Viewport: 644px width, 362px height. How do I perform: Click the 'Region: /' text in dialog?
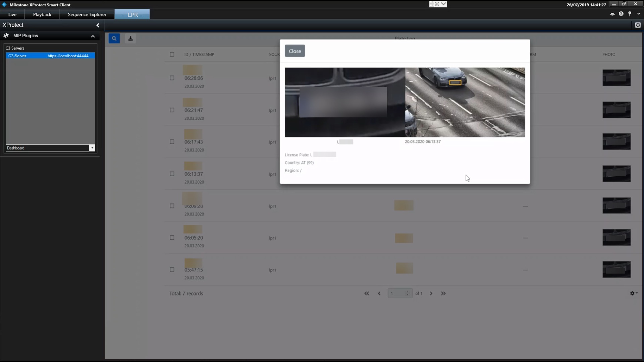click(x=293, y=170)
